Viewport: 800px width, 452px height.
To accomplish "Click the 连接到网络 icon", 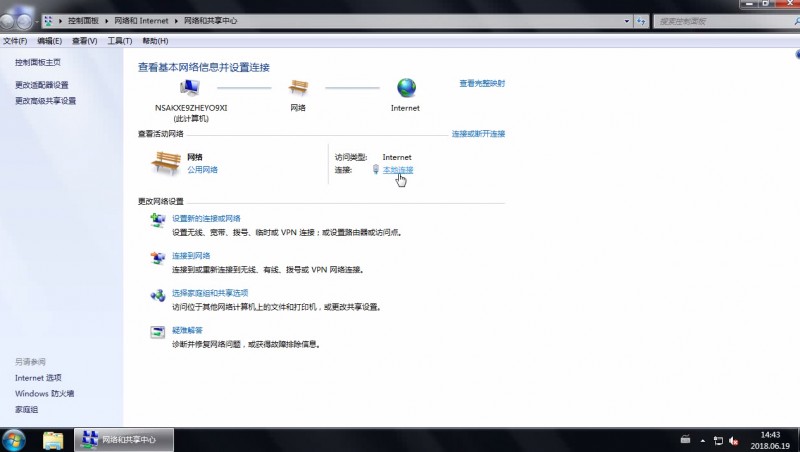I will tap(158, 258).
